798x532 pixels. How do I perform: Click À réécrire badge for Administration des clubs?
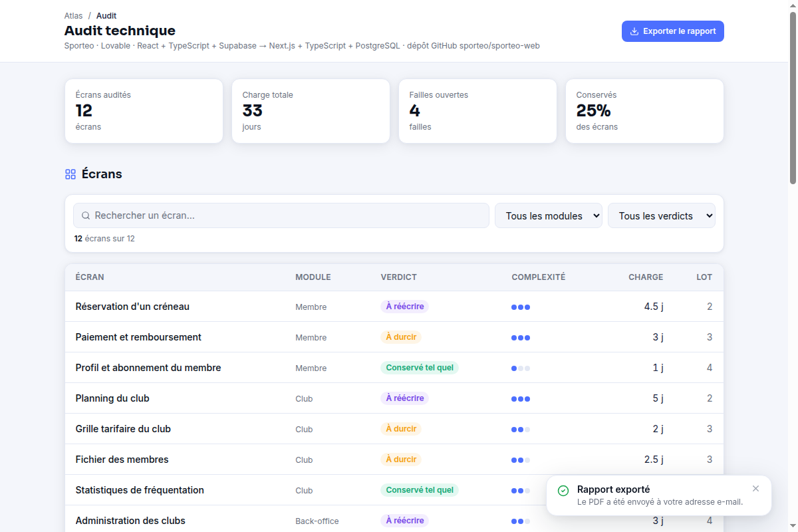coord(404,521)
